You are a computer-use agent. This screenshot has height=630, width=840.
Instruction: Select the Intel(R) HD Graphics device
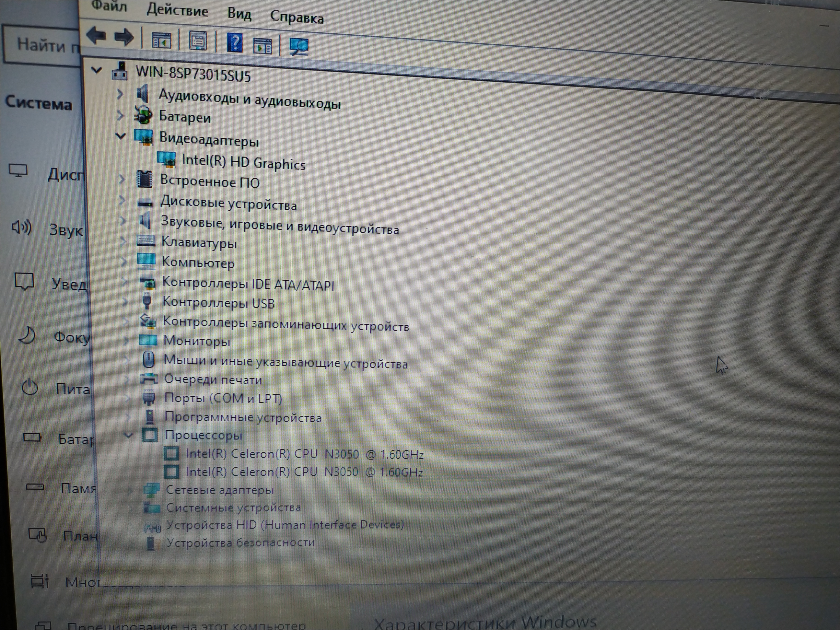[243, 162]
